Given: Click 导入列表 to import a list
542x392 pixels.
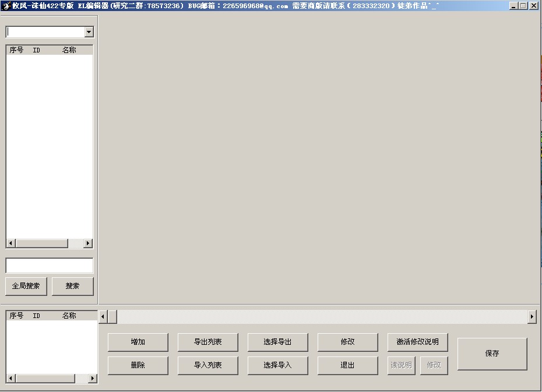Looking at the screenshot, I should point(207,365).
